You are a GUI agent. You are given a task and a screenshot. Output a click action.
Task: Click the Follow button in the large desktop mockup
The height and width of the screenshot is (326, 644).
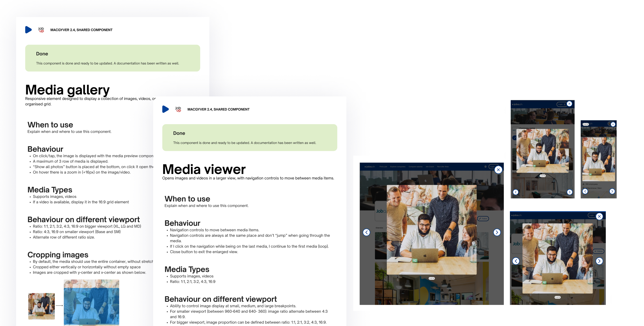pyautogui.click(x=483, y=219)
